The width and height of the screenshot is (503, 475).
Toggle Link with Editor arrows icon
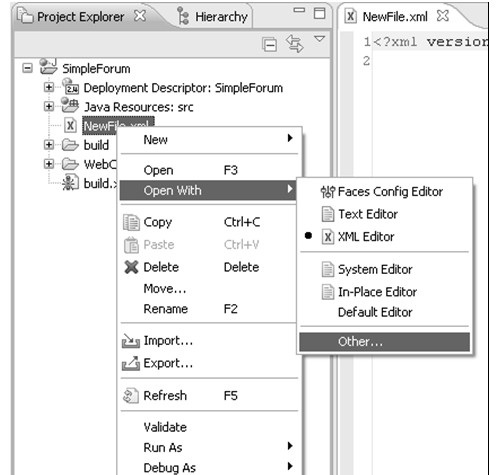click(x=295, y=44)
